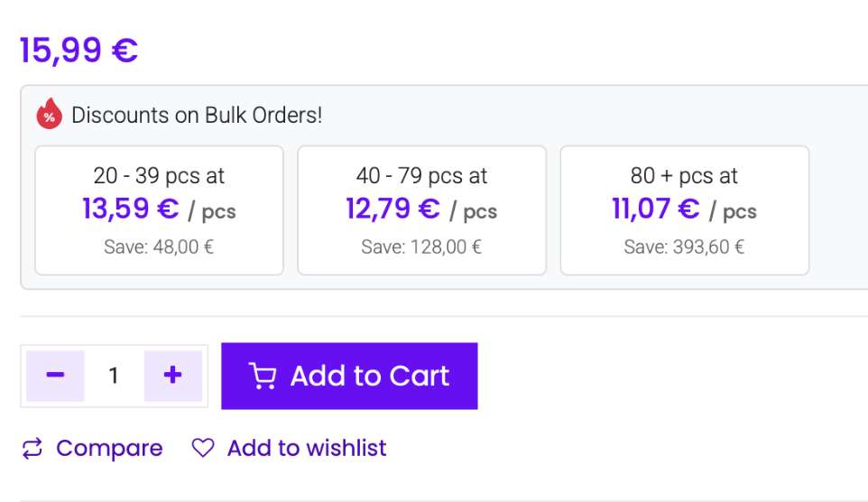Select the Add to wishlist link
Image resolution: width=868 pixels, height=502 pixels.
coord(307,448)
